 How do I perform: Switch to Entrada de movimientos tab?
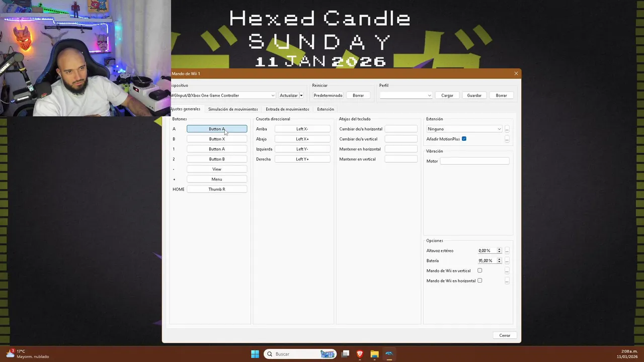pos(287,109)
